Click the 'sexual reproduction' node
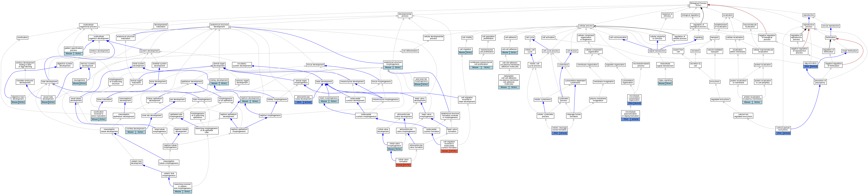This screenshot has height=195, width=868. point(831,26)
